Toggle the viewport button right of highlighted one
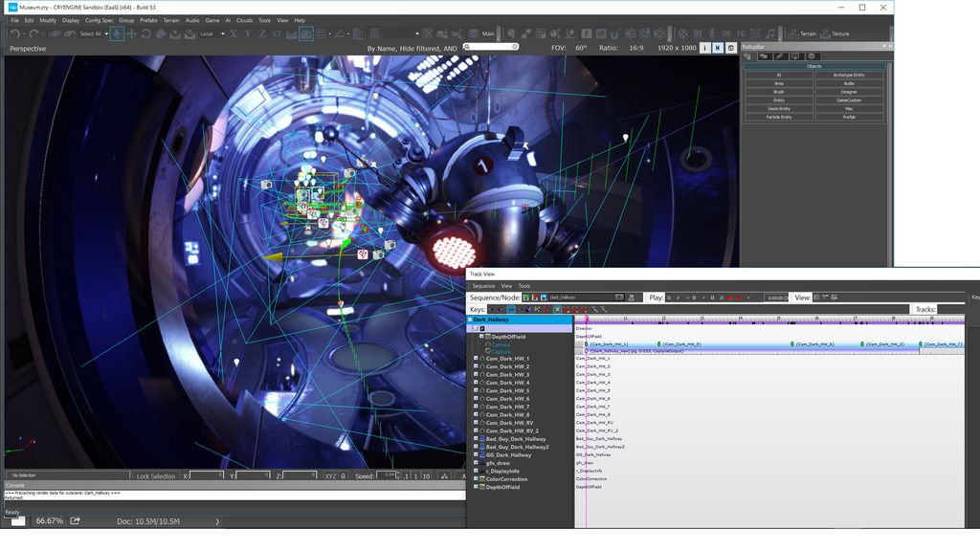 tap(730, 48)
